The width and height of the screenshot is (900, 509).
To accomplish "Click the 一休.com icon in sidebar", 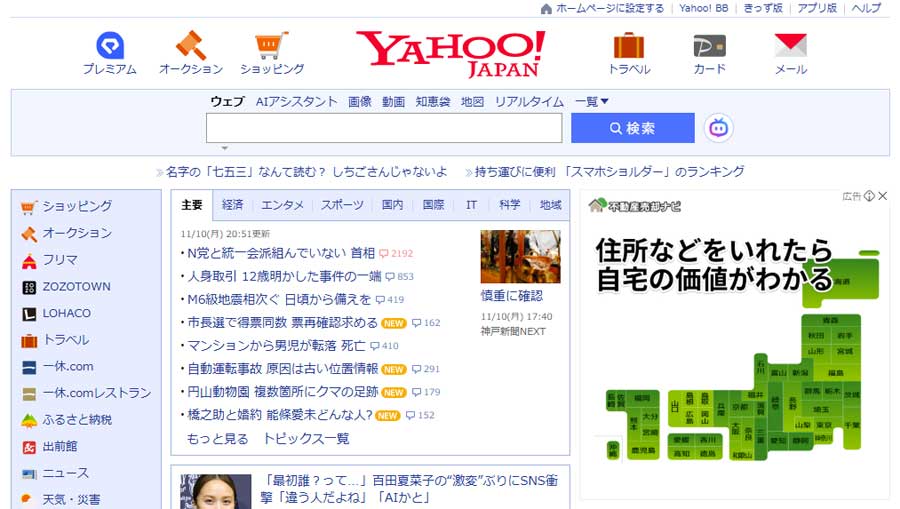I will [29, 367].
